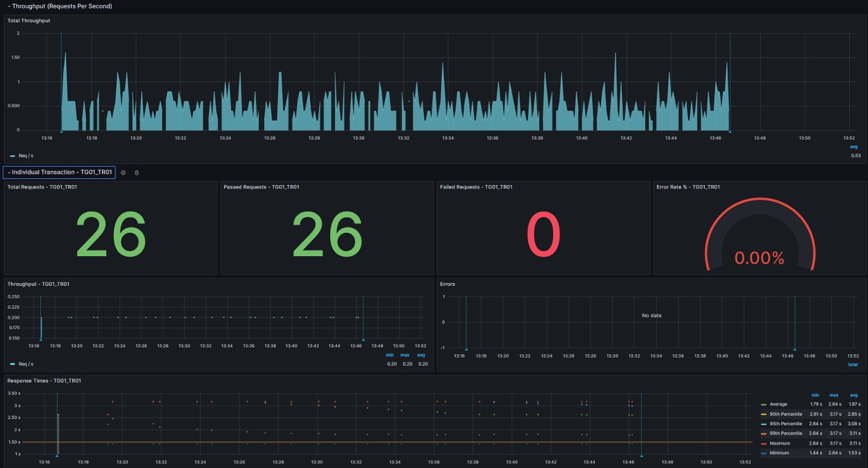Sort Response Times legend by min column
Screen dimensions: 868x468
tap(815, 395)
